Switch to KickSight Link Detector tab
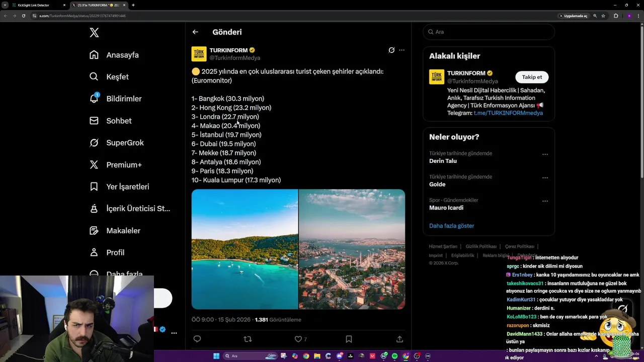The width and height of the screenshot is (644, 362). tap(38, 5)
